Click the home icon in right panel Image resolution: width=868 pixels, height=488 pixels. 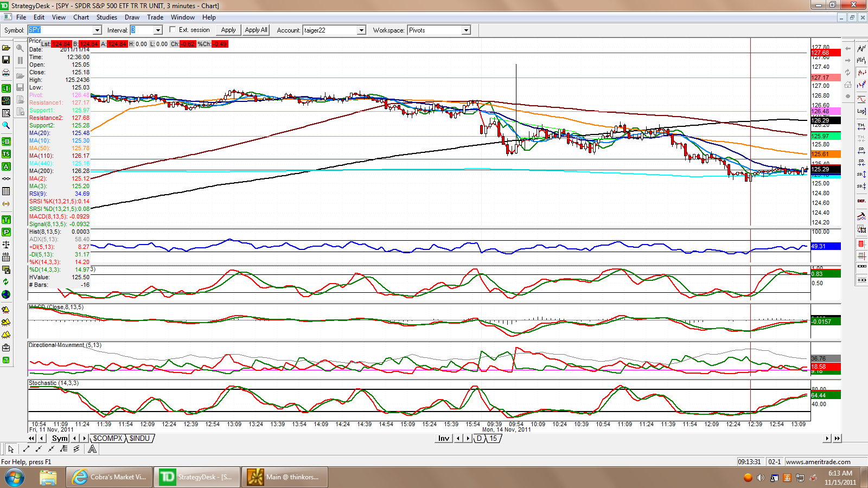(847, 84)
